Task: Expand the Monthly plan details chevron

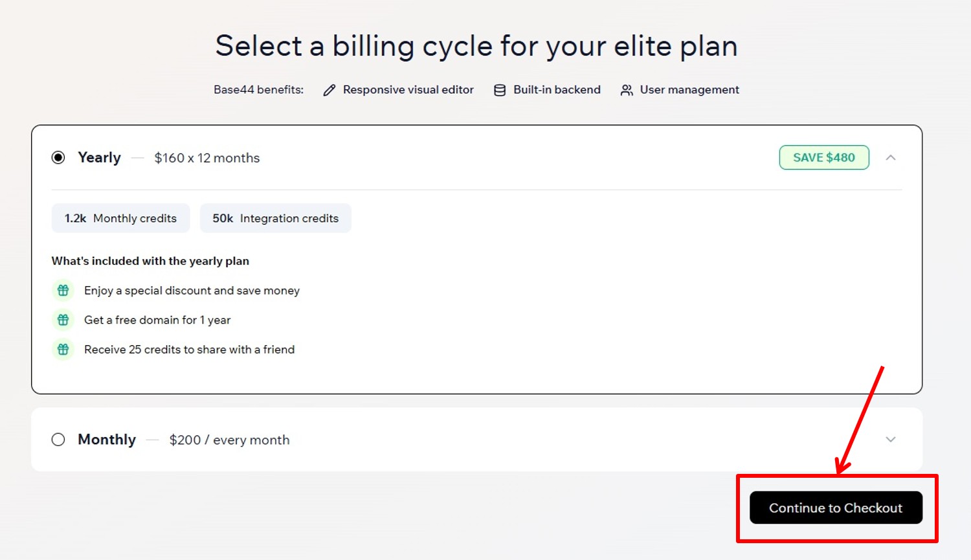Action: pyautogui.click(x=891, y=440)
